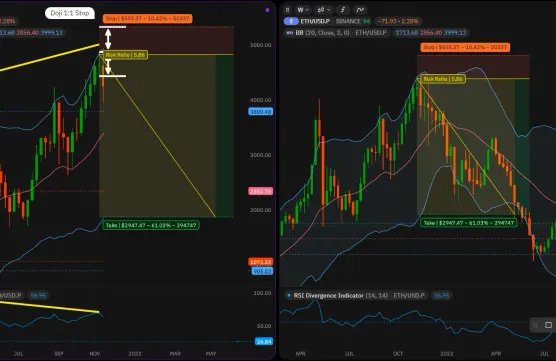Image resolution: width=556 pixels, height=361 pixels.
Task: Click RSI value 56.95 in left chart
Action: click(x=38, y=295)
